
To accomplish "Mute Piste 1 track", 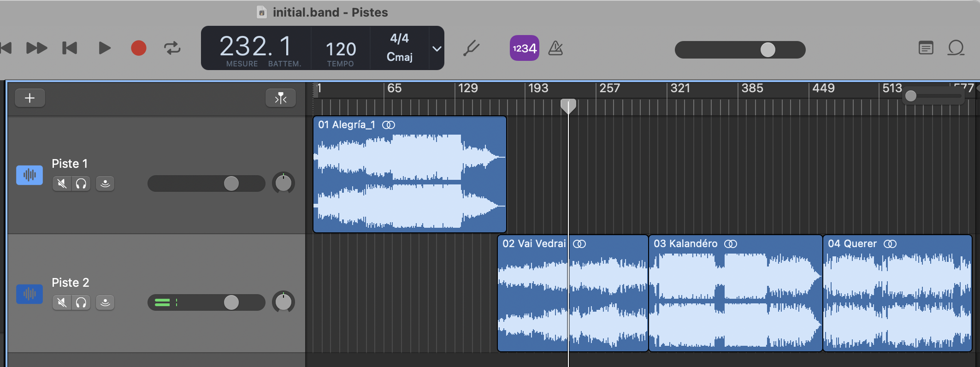I will click(x=62, y=183).
